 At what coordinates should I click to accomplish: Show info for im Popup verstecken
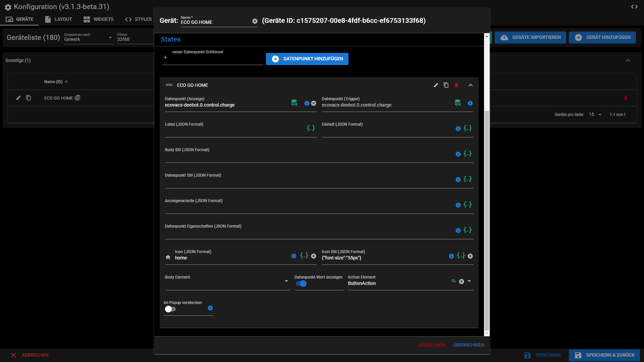point(210,308)
